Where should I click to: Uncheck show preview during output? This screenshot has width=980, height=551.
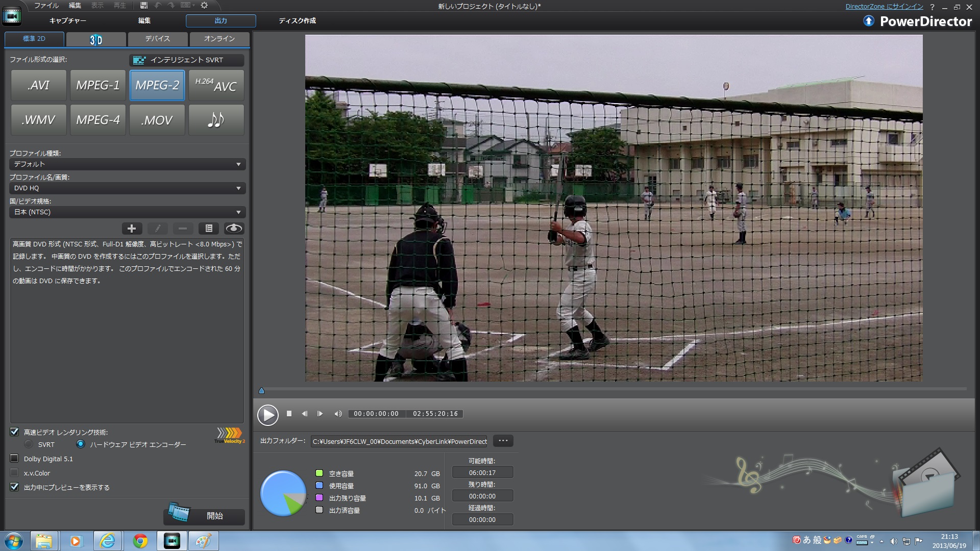tap(14, 487)
